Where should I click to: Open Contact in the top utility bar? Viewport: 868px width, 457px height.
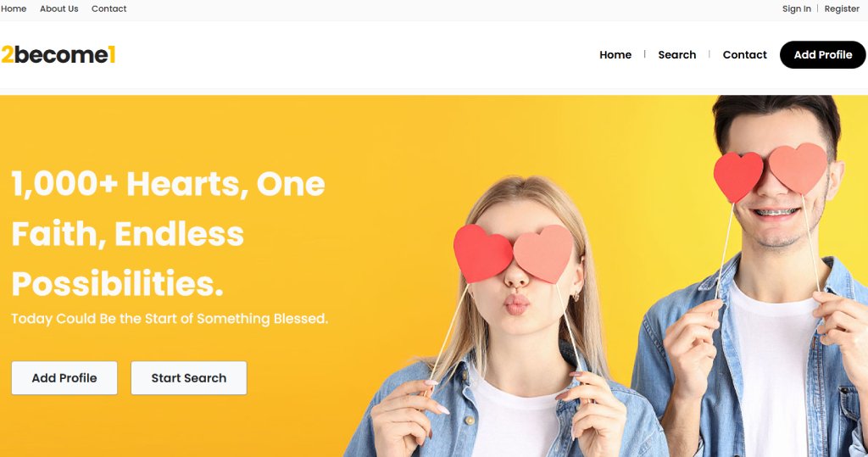click(109, 8)
